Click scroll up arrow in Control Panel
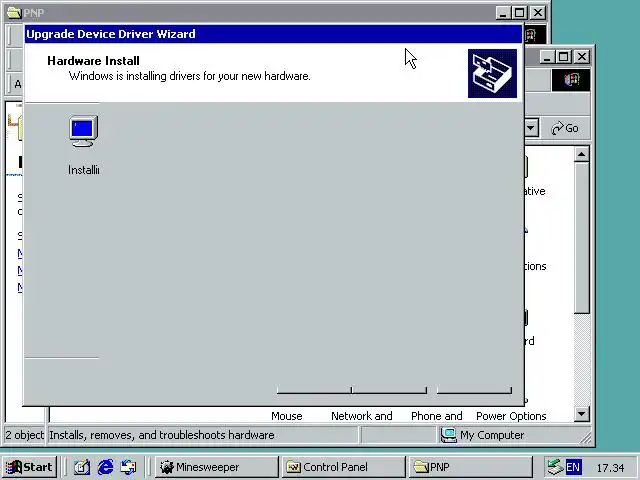 581,154
